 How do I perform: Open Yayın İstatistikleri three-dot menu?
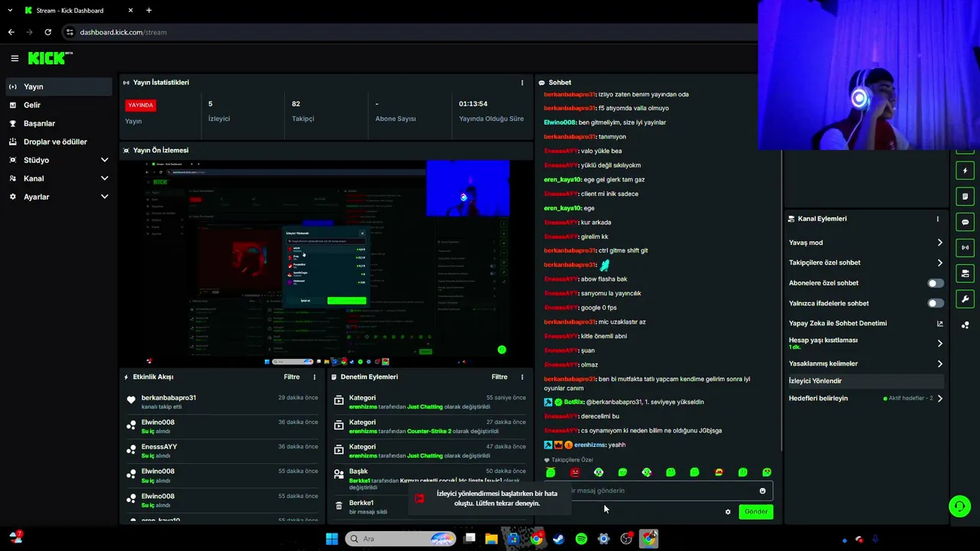[522, 83]
